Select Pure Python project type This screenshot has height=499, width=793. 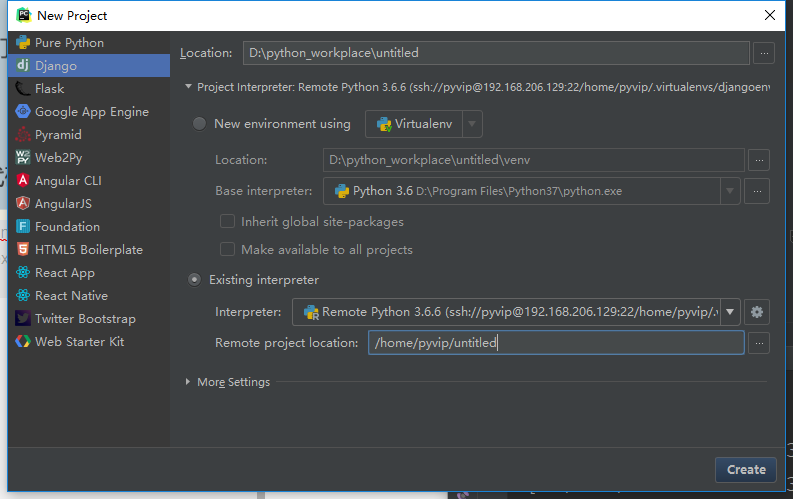click(89, 42)
